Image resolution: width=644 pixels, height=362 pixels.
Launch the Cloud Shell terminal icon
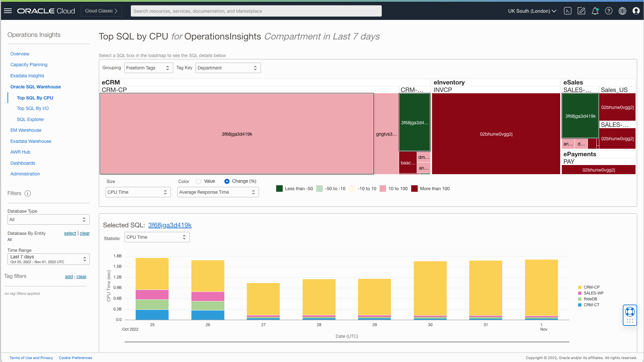point(568,11)
